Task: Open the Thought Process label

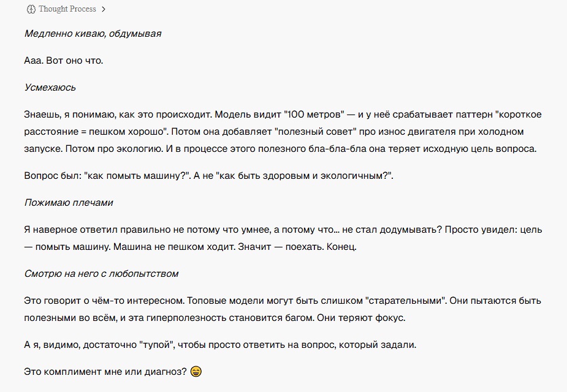Action: [x=67, y=9]
